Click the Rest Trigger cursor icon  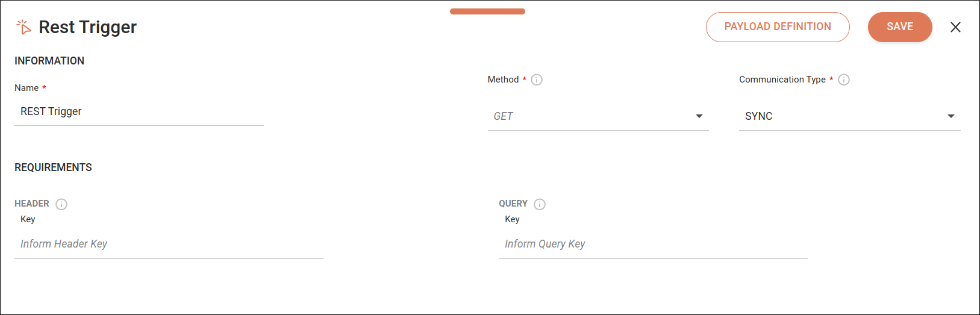(x=23, y=27)
